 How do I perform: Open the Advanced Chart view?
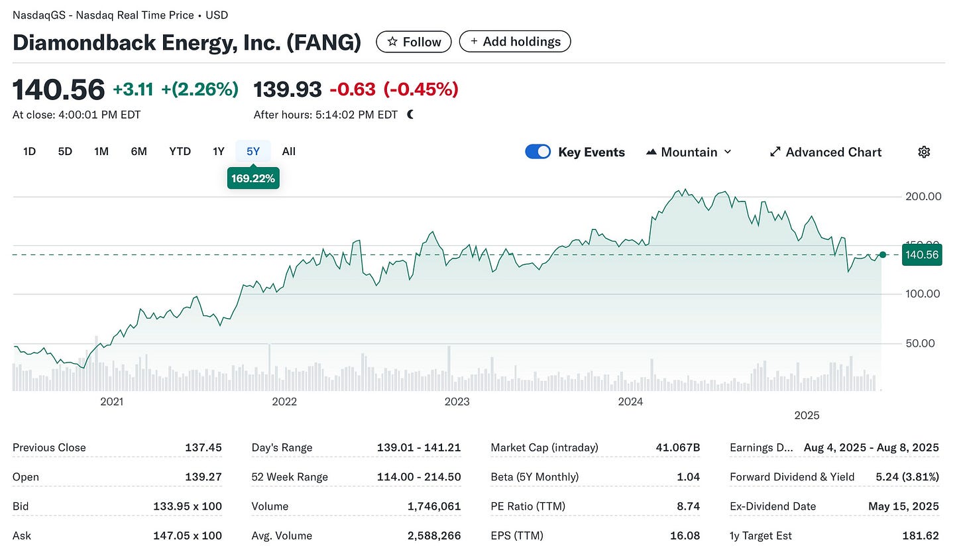[x=825, y=152]
